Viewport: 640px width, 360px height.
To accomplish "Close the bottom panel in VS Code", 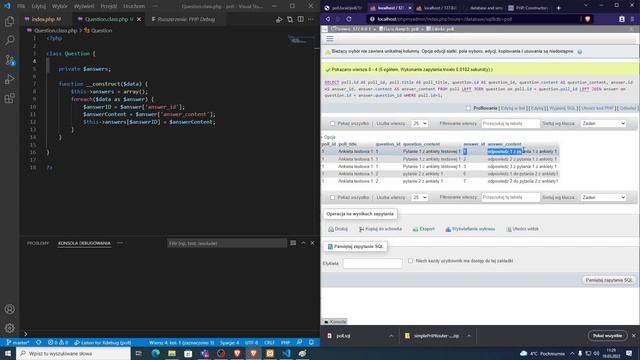I will tap(313, 243).
